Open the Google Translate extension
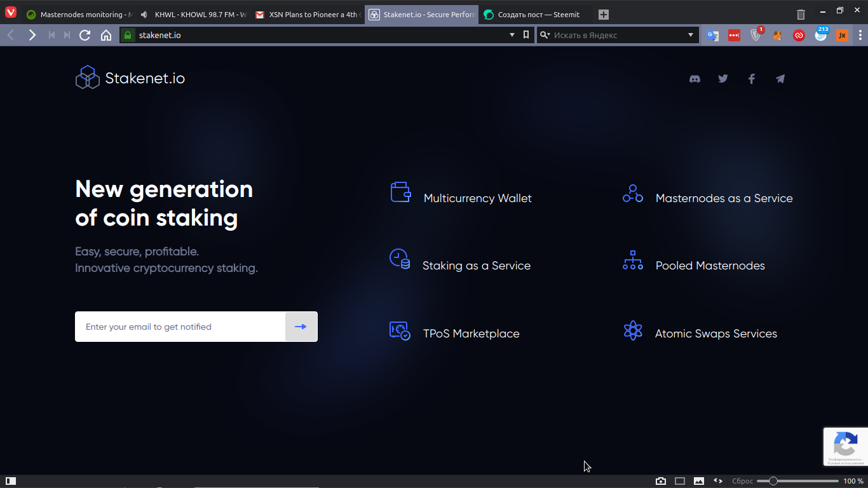Viewport: 868px width, 488px height. (712, 36)
